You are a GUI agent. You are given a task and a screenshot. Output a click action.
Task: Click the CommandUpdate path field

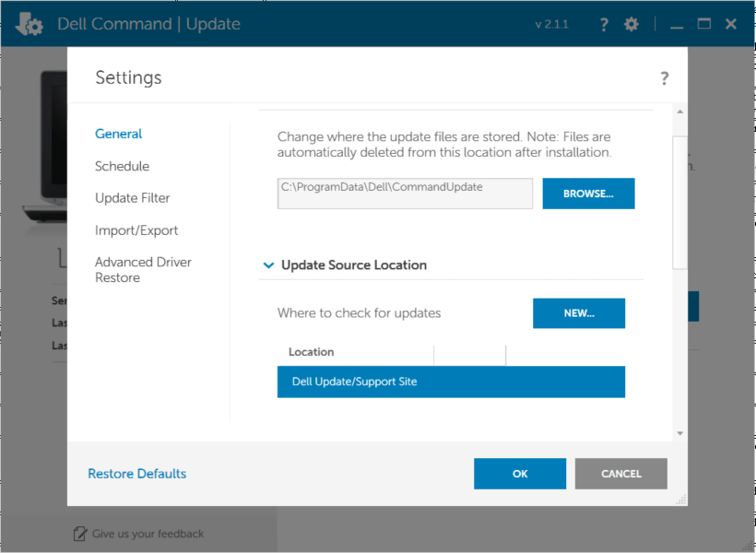coord(405,194)
